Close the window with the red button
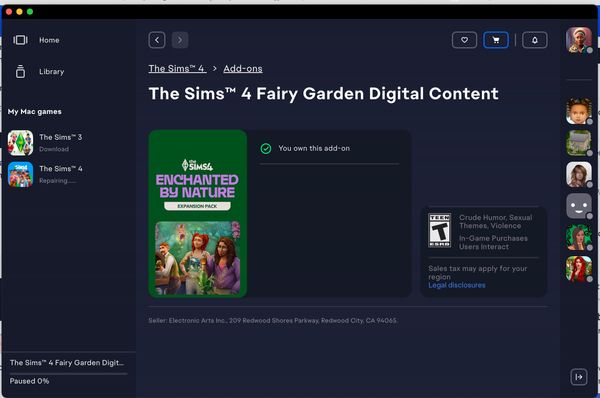This screenshot has width=600, height=398. 9,12
